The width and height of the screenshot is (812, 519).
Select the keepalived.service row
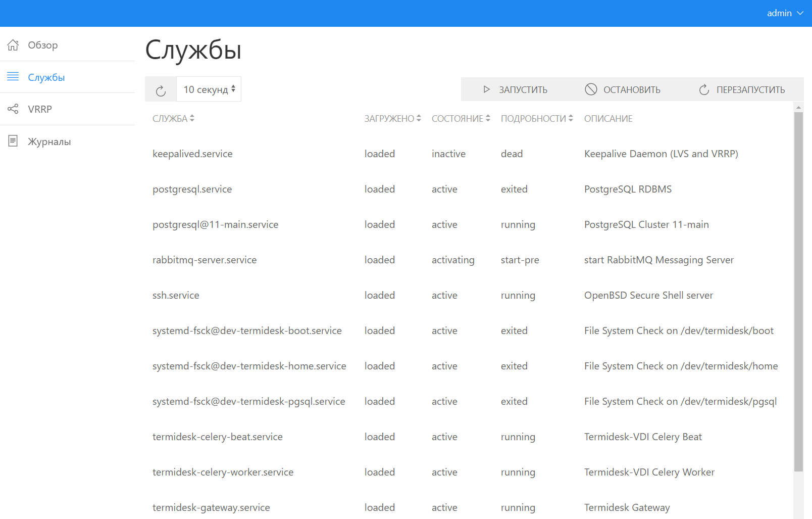click(192, 154)
